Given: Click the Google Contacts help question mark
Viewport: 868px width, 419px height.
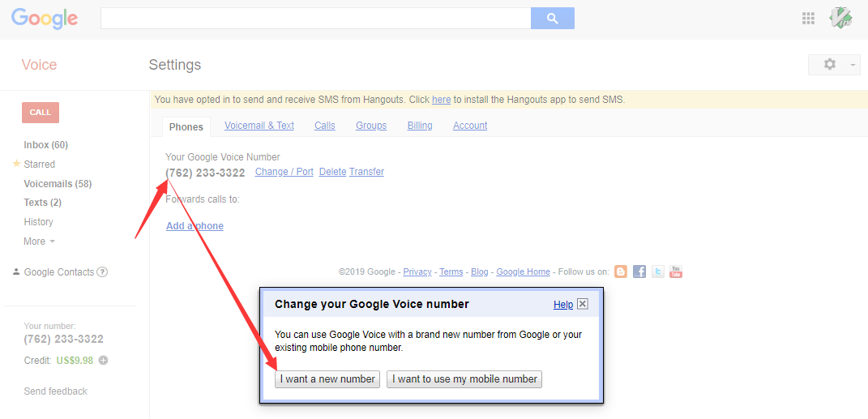Looking at the screenshot, I should [x=102, y=271].
